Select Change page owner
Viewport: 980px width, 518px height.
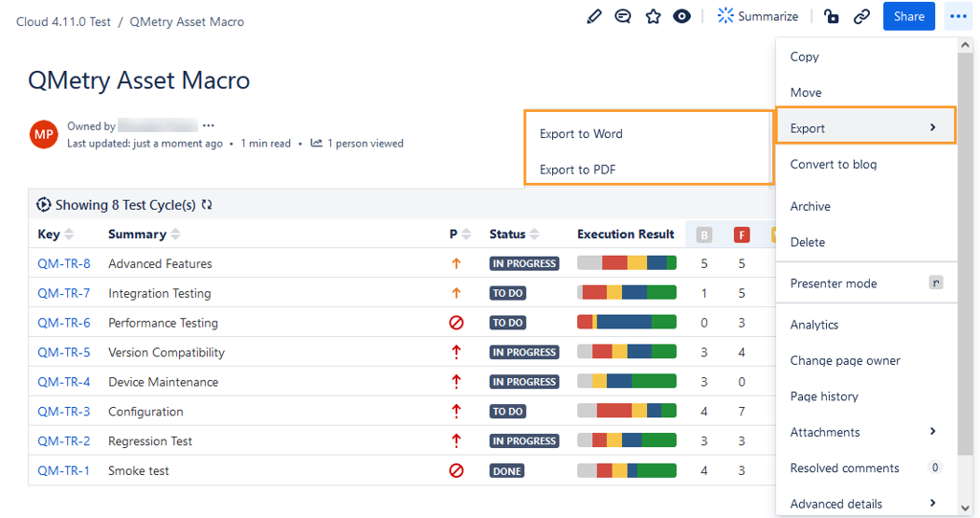coord(866,360)
